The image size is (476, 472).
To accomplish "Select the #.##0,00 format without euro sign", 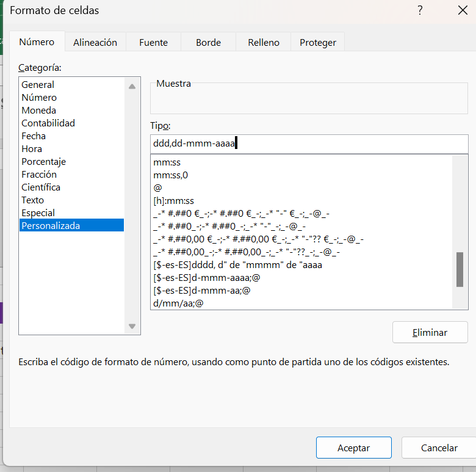I will [301, 252].
